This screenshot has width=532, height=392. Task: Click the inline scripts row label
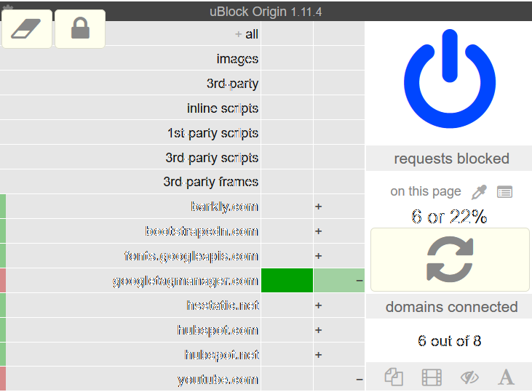click(x=223, y=108)
